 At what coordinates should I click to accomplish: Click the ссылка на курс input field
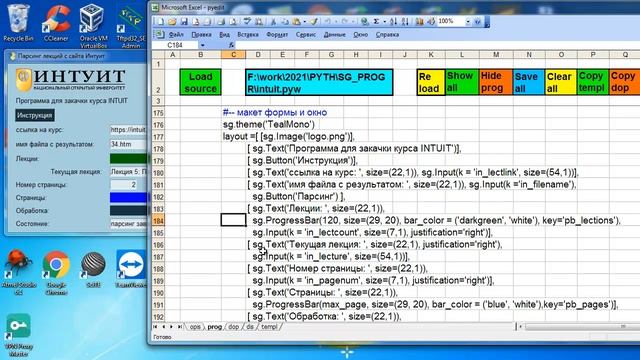point(128,130)
